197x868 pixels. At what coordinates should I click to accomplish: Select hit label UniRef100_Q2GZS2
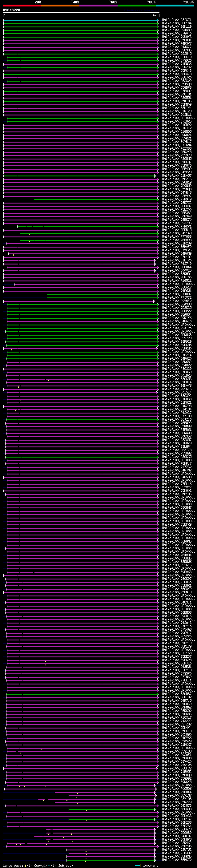click(x=176, y=67)
